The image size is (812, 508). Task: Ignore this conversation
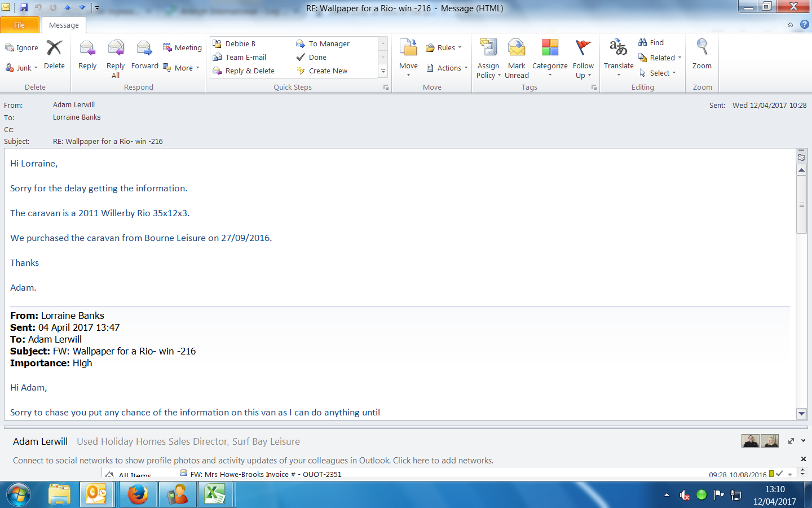coord(22,48)
